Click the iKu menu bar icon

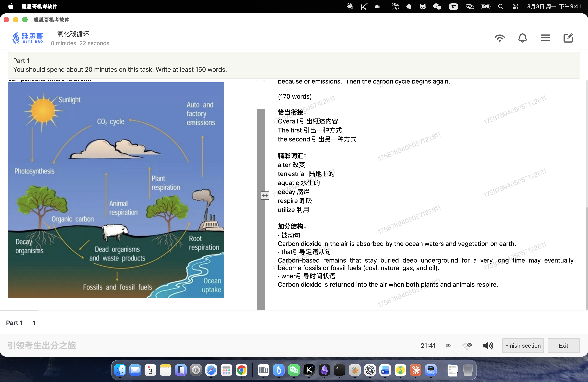(x=378, y=6)
